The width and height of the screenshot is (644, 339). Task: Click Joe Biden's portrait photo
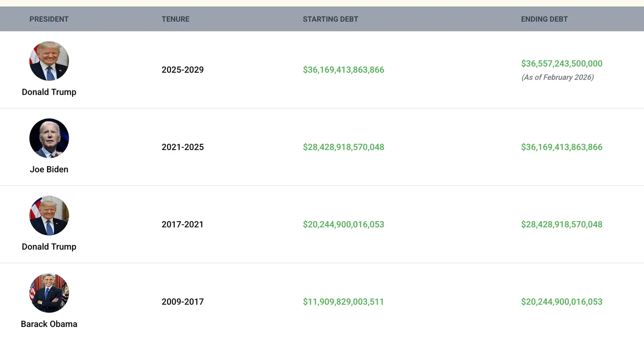[49, 138]
